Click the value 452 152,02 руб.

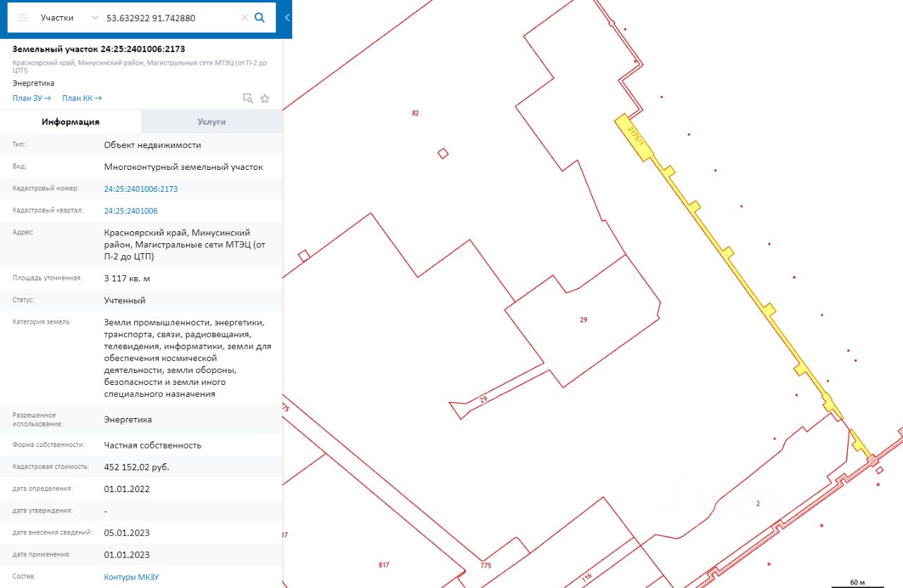coord(137,467)
